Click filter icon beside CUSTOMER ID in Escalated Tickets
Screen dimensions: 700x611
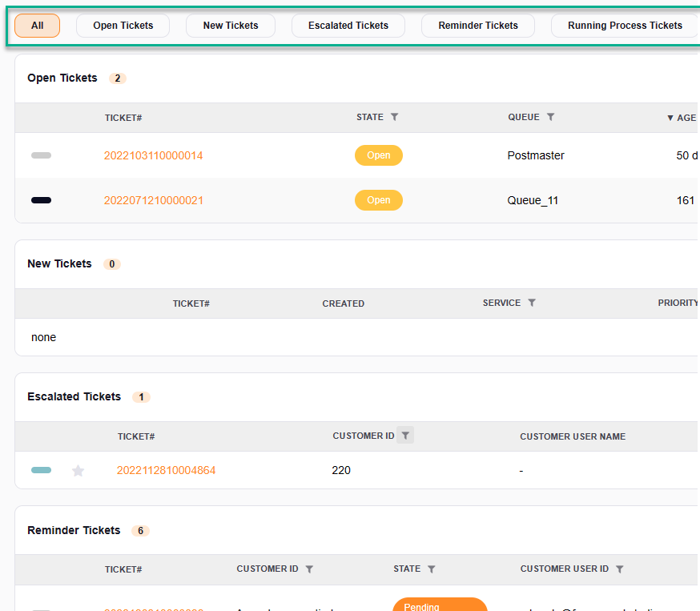(405, 436)
